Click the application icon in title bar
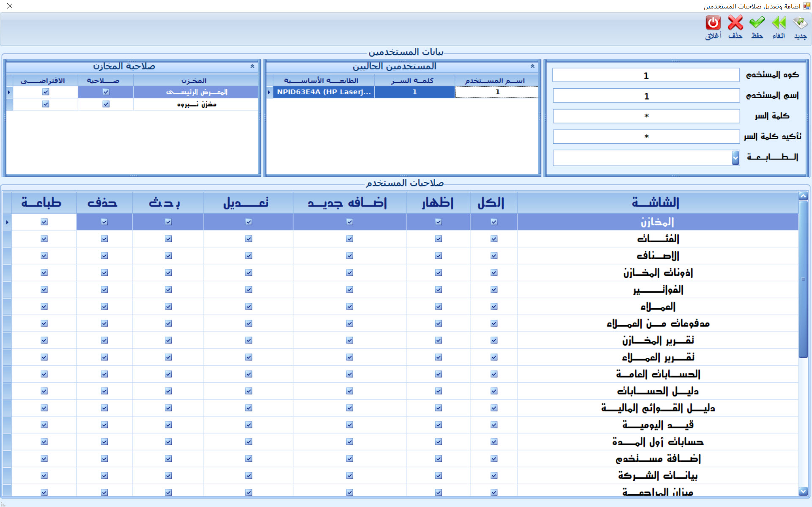Image resolution: width=812 pixels, height=507 pixels. pos(807,6)
